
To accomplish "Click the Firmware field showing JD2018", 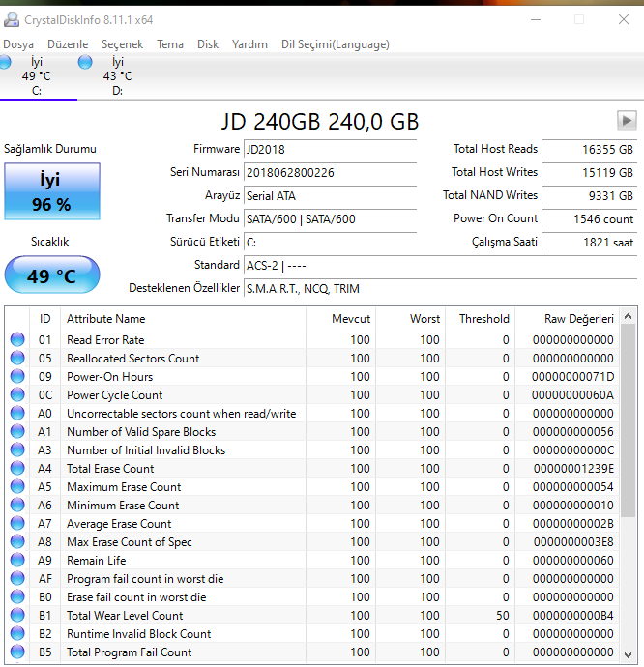I will [x=330, y=150].
